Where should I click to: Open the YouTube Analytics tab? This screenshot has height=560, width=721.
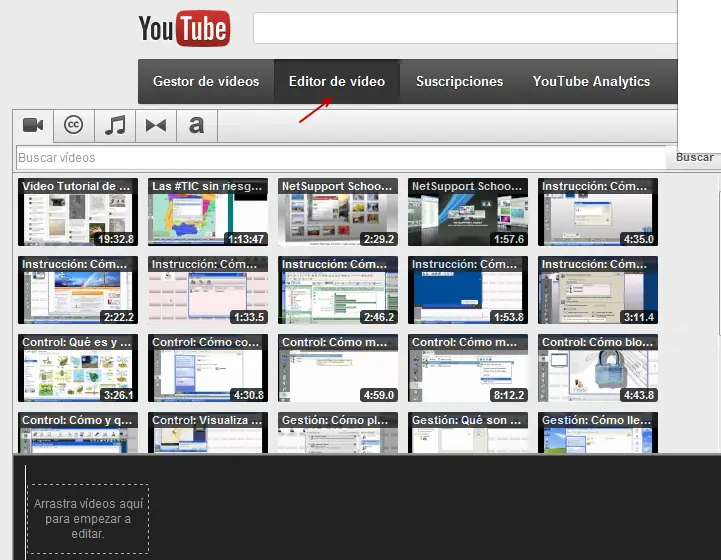pos(591,82)
